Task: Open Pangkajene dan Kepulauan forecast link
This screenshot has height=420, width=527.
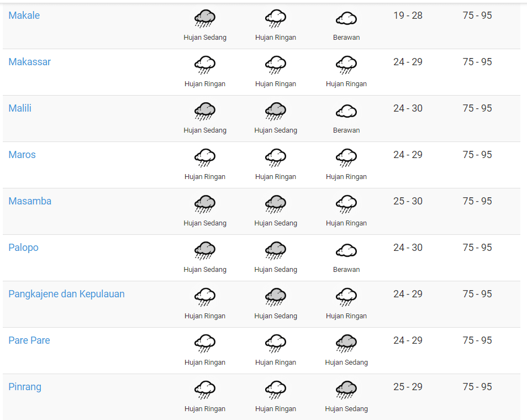Action: click(x=66, y=294)
